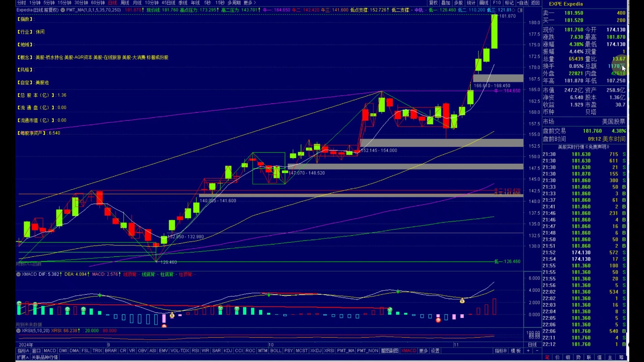
Task: Select MACD indicator tab
Action: (50, 351)
